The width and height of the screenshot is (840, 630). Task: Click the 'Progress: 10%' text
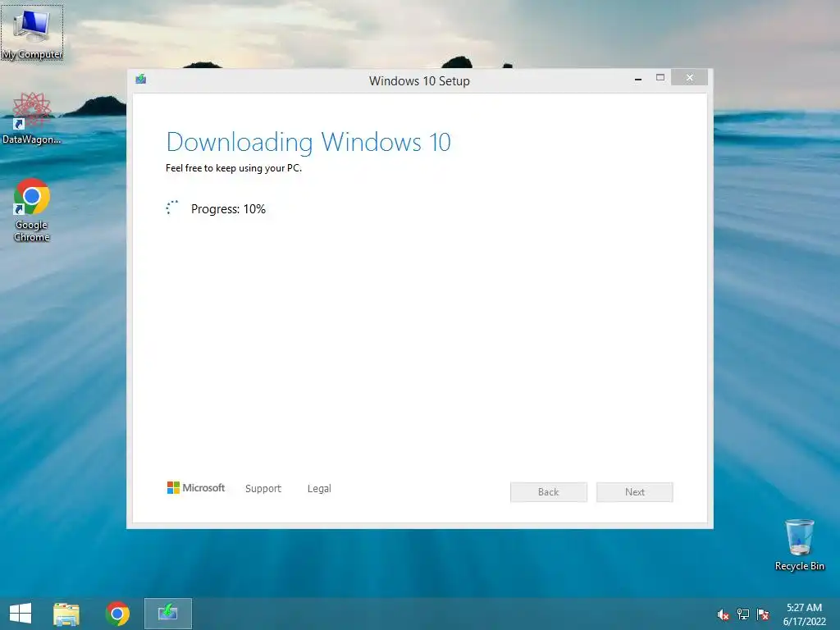(228, 209)
